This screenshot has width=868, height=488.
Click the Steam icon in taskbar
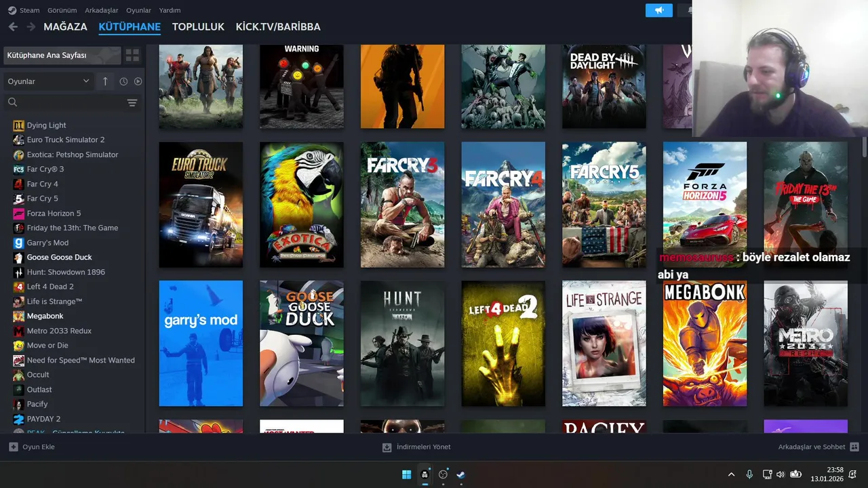(461, 474)
